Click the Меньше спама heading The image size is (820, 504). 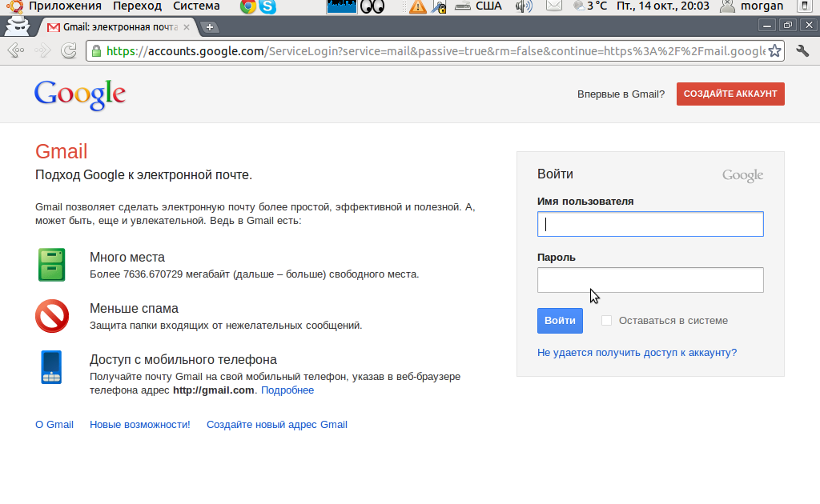click(134, 308)
